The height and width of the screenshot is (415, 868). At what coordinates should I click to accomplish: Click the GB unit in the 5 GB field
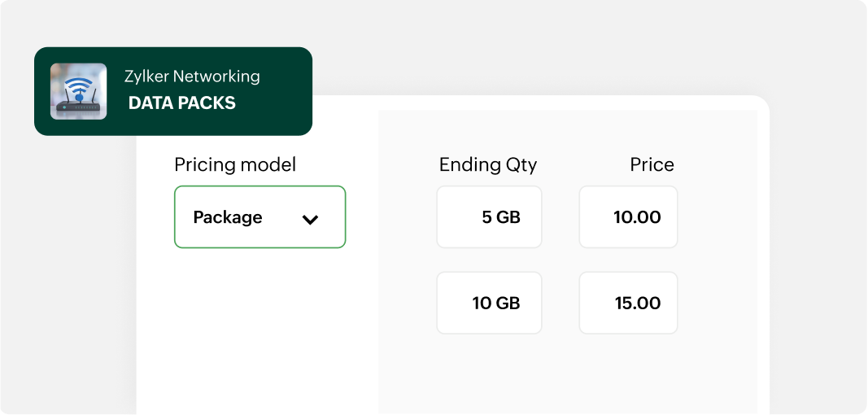tap(508, 217)
